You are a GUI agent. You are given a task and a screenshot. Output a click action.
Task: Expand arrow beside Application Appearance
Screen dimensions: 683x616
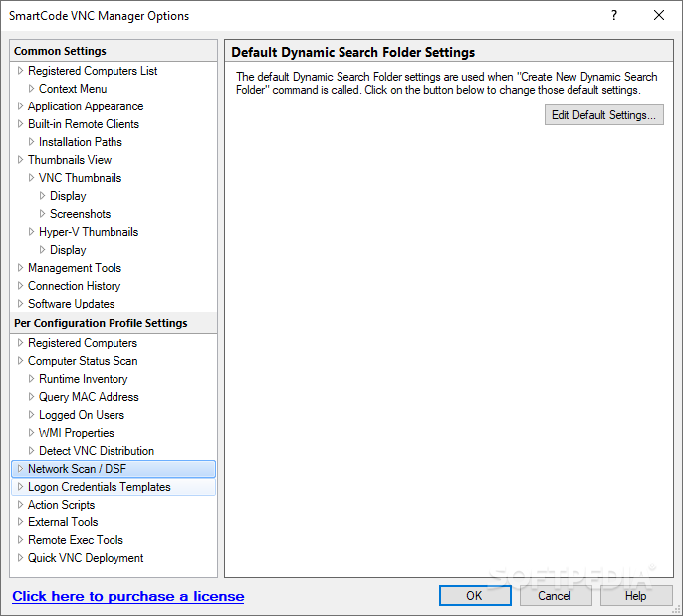[x=20, y=105]
